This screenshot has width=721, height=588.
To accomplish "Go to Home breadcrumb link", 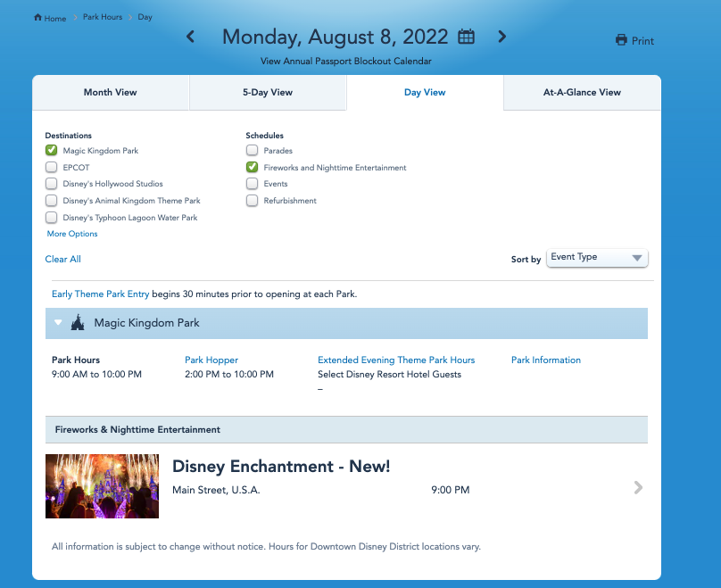I will (x=55, y=19).
